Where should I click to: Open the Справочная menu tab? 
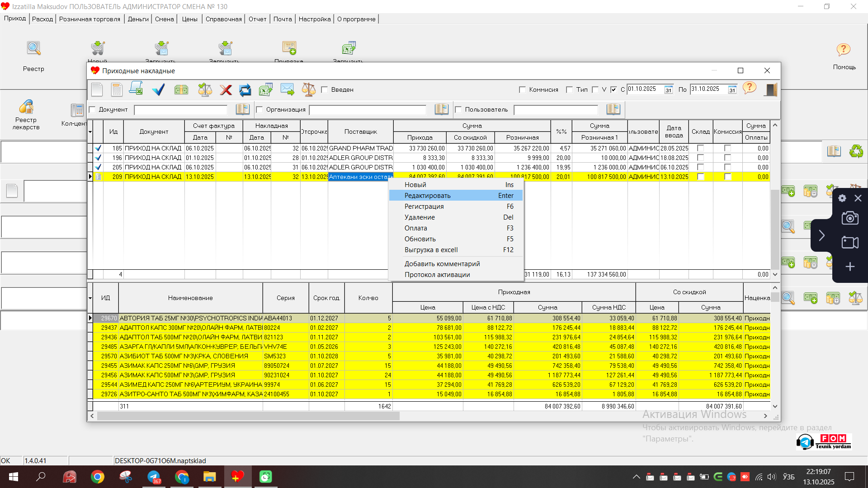tap(223, 19)
